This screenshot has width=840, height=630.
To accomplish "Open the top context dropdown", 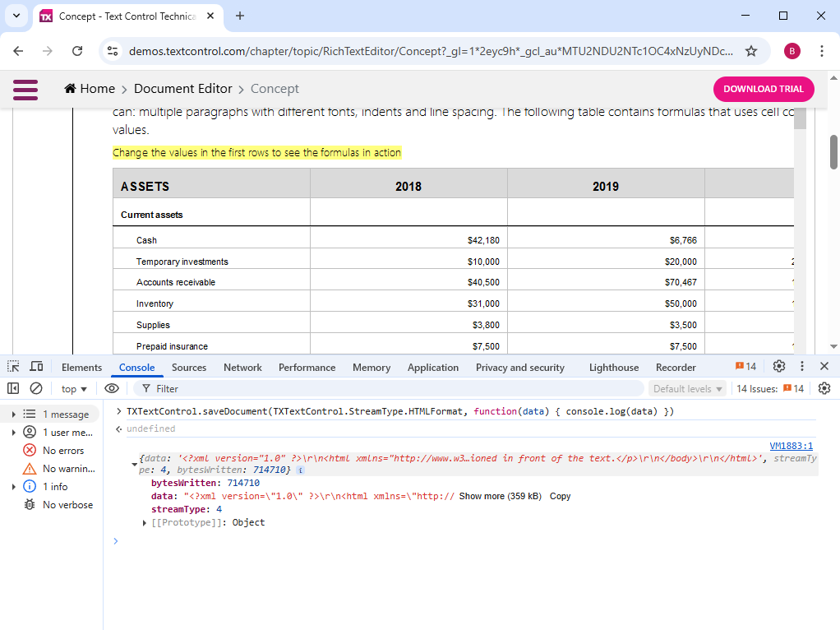I will point(74,389).
